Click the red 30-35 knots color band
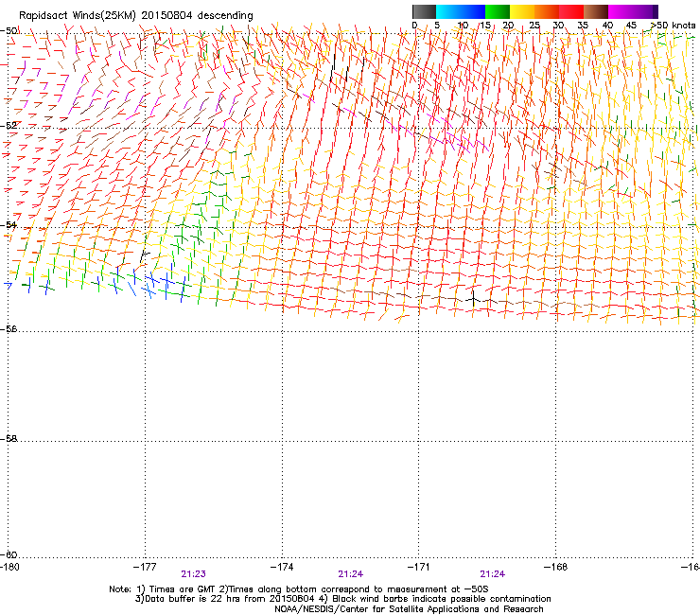The image size is (700, 615). 571,11
